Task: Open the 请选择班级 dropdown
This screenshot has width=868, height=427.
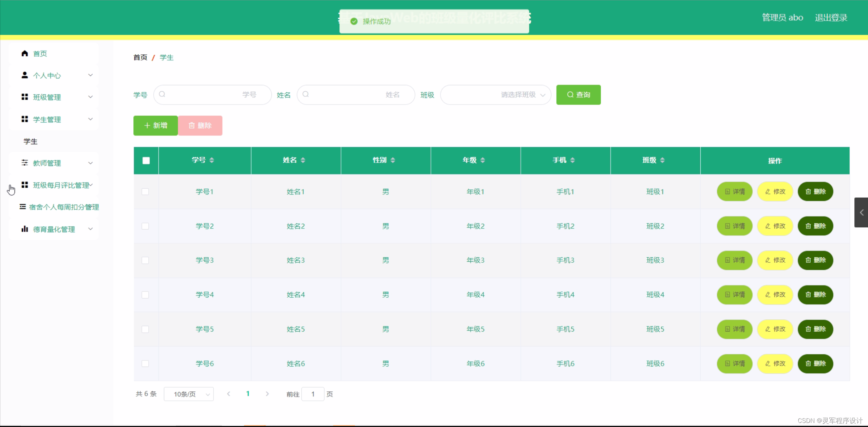Action: point(495,95)
